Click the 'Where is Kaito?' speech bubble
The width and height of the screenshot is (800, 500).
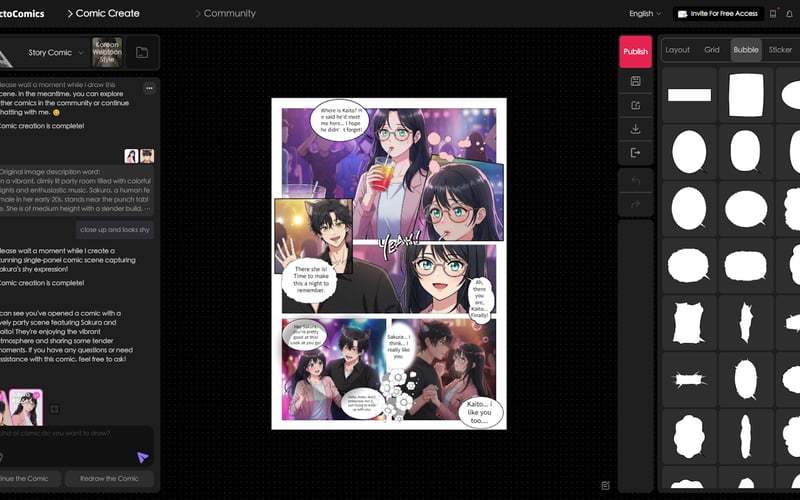(x=340, y=120)
